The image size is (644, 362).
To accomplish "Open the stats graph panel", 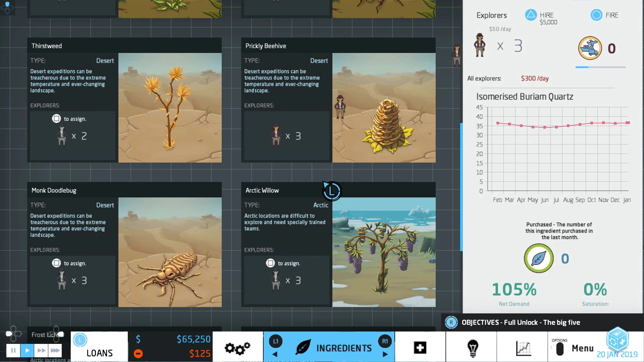I will coord(523,349).
